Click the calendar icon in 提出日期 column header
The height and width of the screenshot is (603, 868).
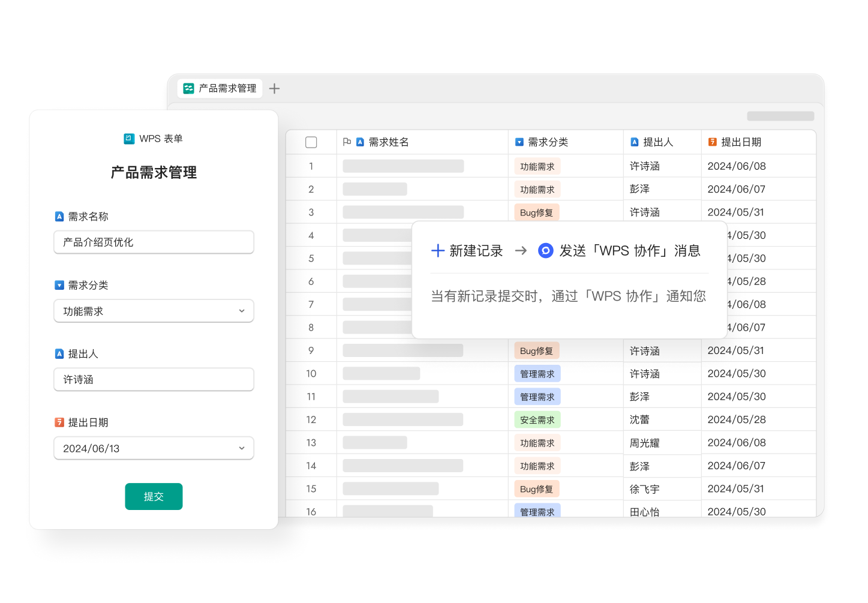coord(712,142)
